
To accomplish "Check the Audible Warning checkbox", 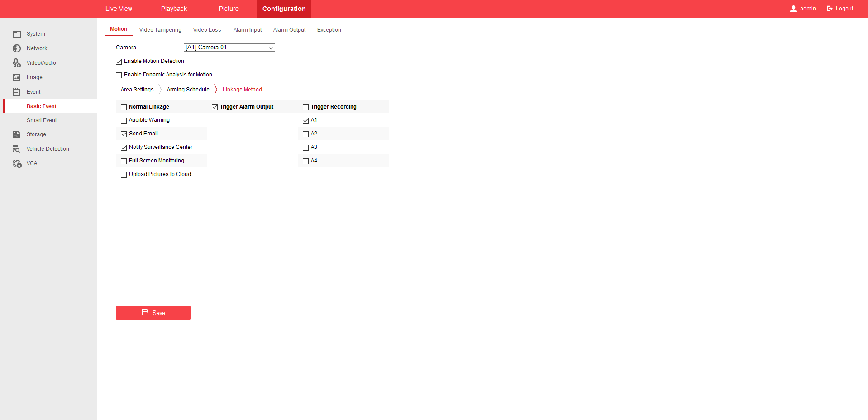I will 124,120.
